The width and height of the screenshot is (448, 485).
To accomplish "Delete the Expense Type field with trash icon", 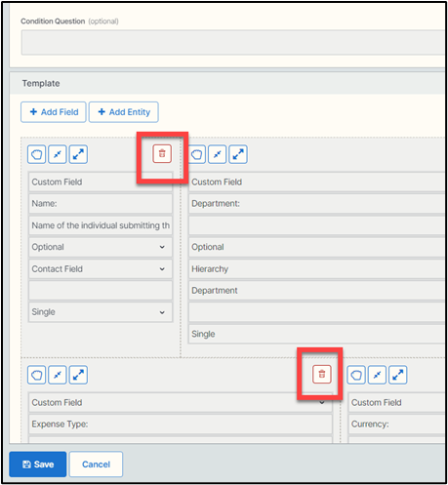I will click(x=322, y=374).
